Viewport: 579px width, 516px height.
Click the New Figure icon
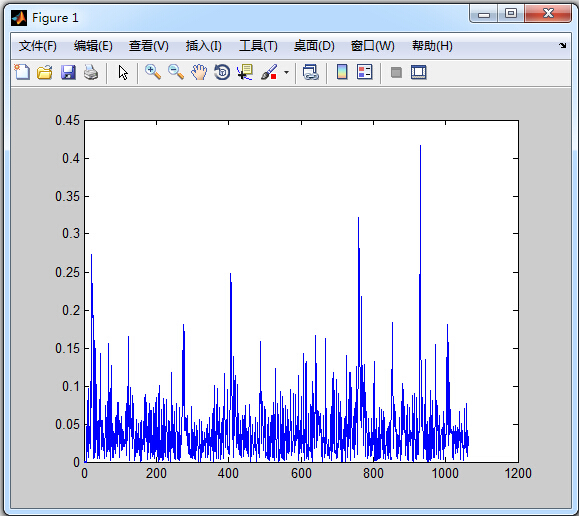pos(22,72)
